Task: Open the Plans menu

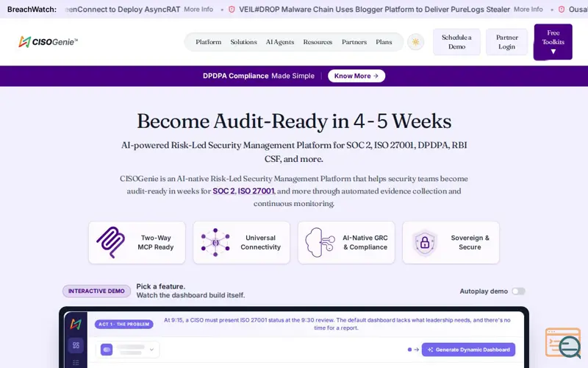Action: click(x=384, y=42)
